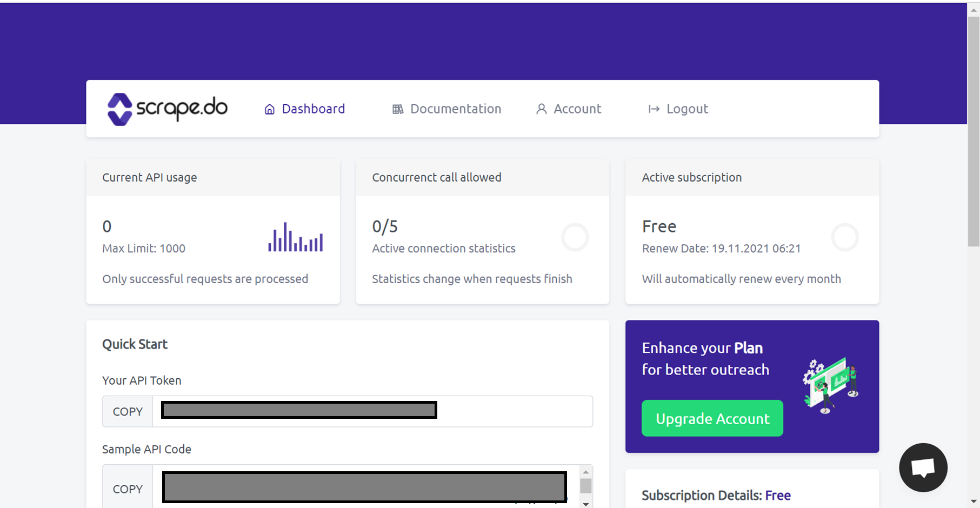Copy the sample API code

(x=128, y=489)
